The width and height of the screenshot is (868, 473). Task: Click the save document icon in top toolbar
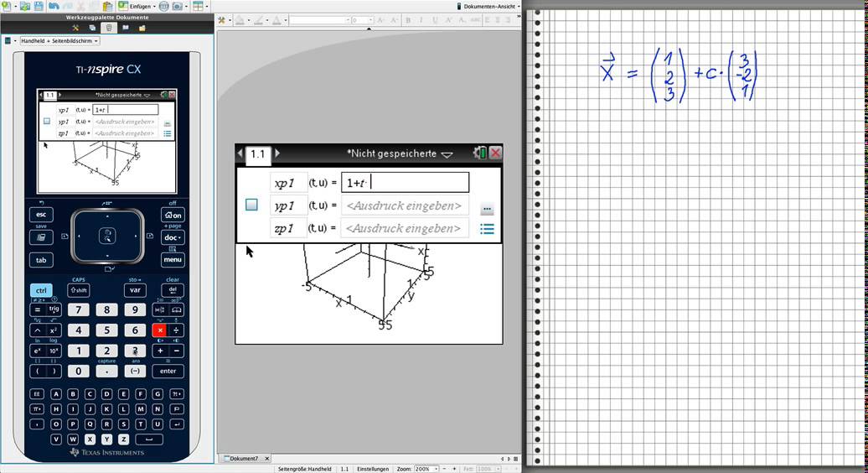click(x=39, y=6)
